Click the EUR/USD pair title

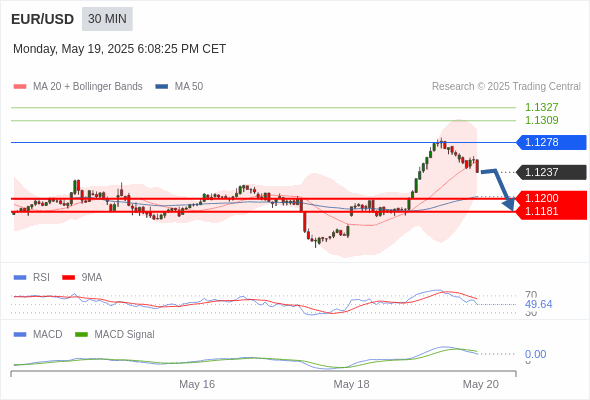pyautogui.click(x=43, y=19)
